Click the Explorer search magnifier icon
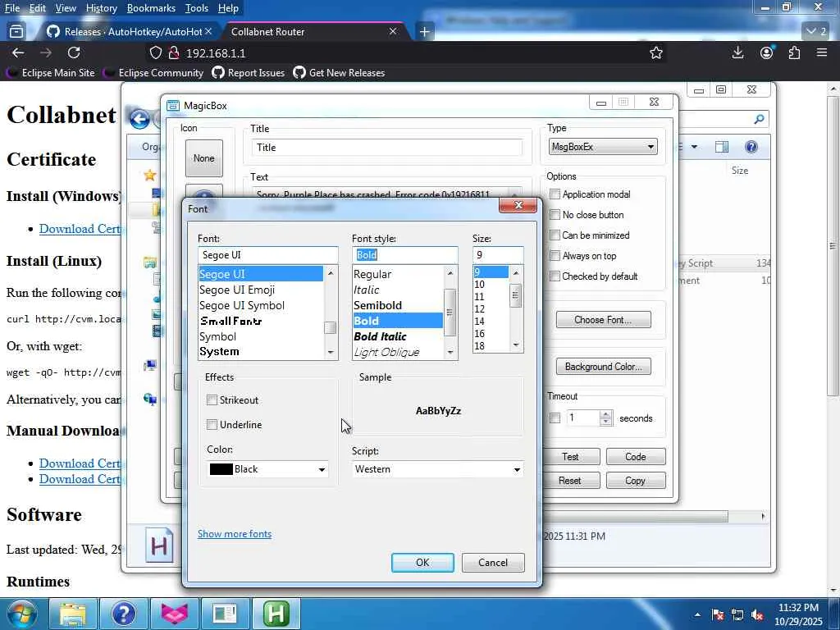Image resolution: width=840 pixels, height=630 pixels. 759,119
